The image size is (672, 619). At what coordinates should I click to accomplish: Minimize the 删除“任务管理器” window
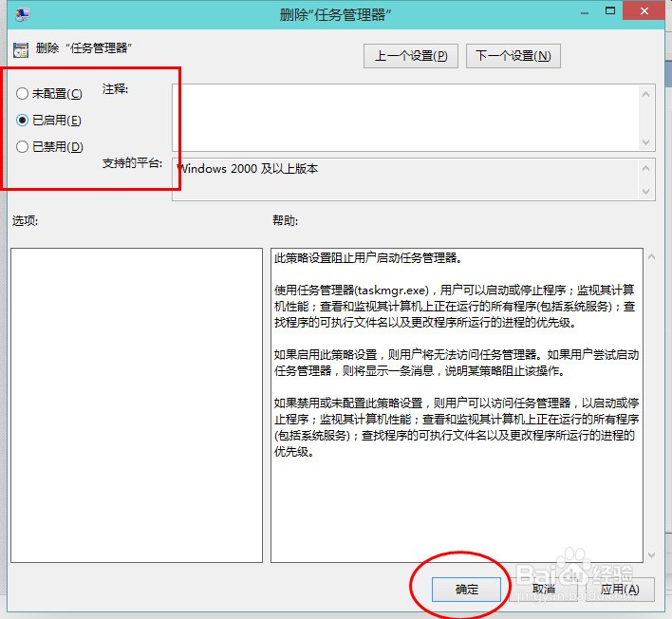[585, 13]
